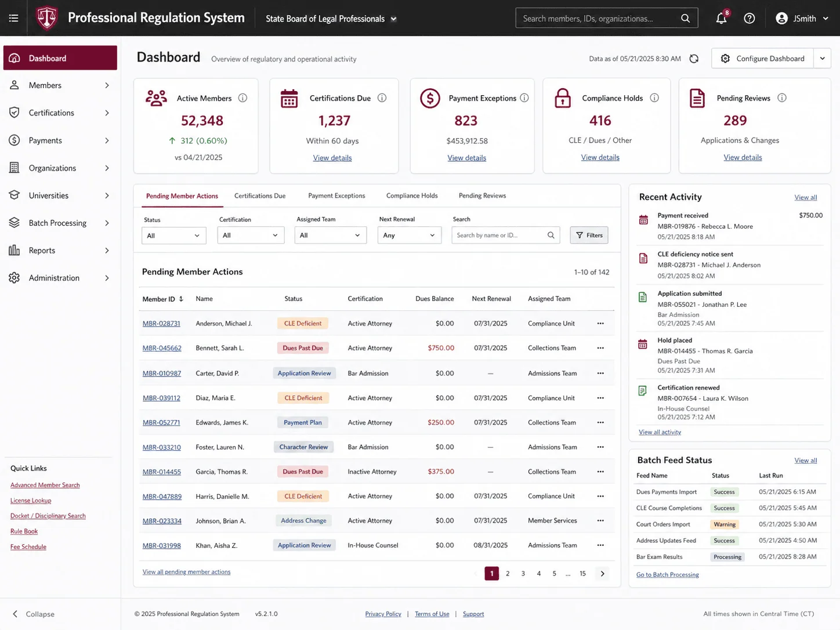Screen dimensions: 840x630
Task: Click Go to Batch Processing link
Action: pyautogui.click(x=668, y=575)
